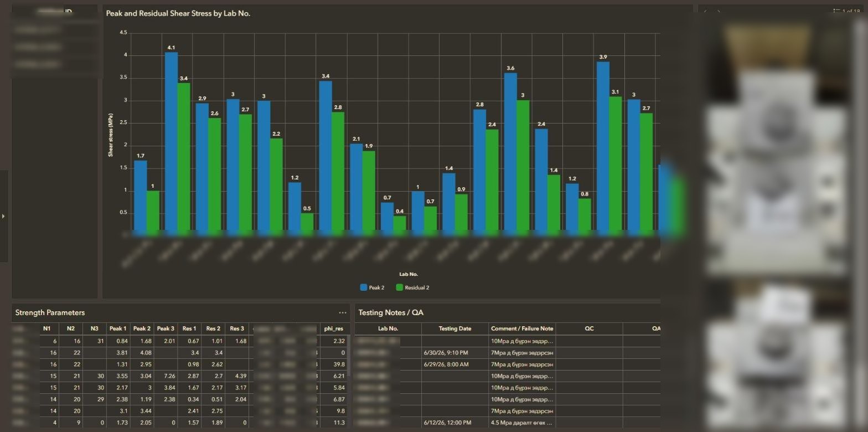
Task: Select the Res 3 value 4.39
Action: click(240, 376)
